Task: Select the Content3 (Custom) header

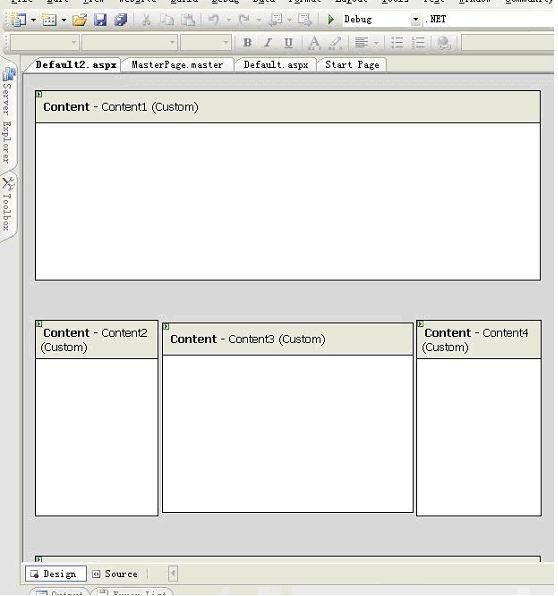Action: coord(288,339)
